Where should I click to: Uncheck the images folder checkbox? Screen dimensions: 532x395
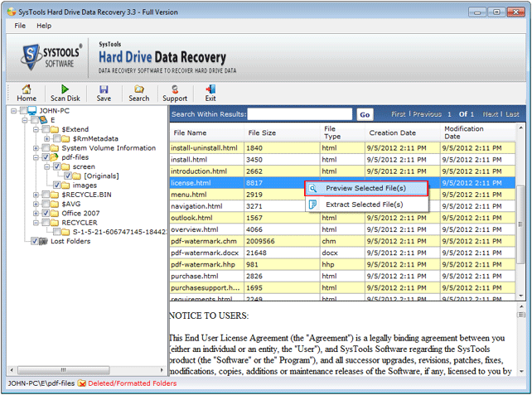57,185
